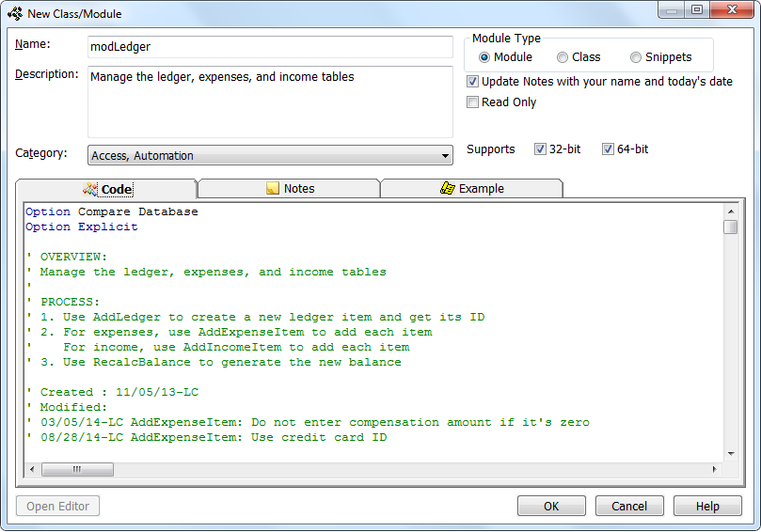Enable the Read Only checkbox

pos(472,102)
